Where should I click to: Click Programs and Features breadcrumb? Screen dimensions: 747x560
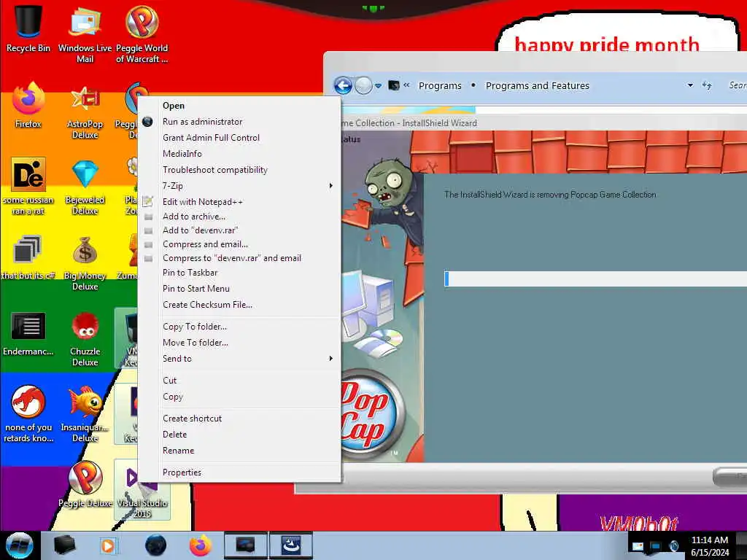[x=538, y=86]
